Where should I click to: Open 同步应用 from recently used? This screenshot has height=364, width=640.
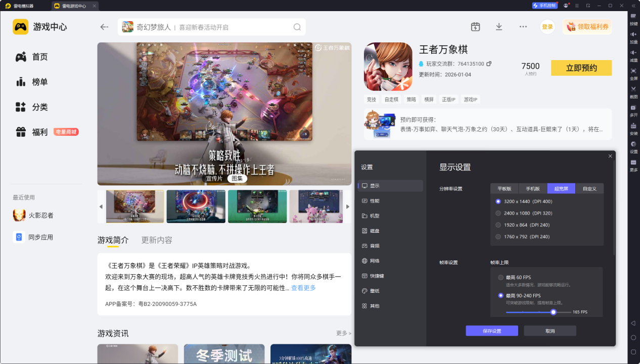(x=33, y=237)
